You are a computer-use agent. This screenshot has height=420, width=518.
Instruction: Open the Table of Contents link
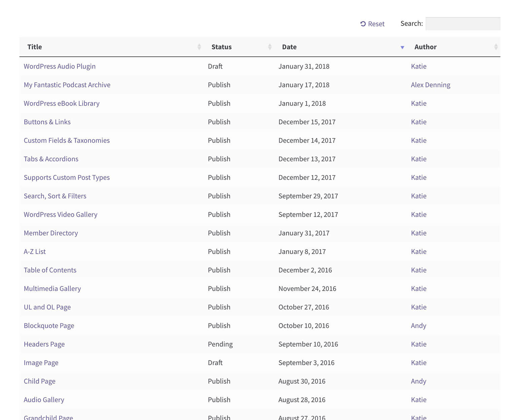[x=50, y=270]
